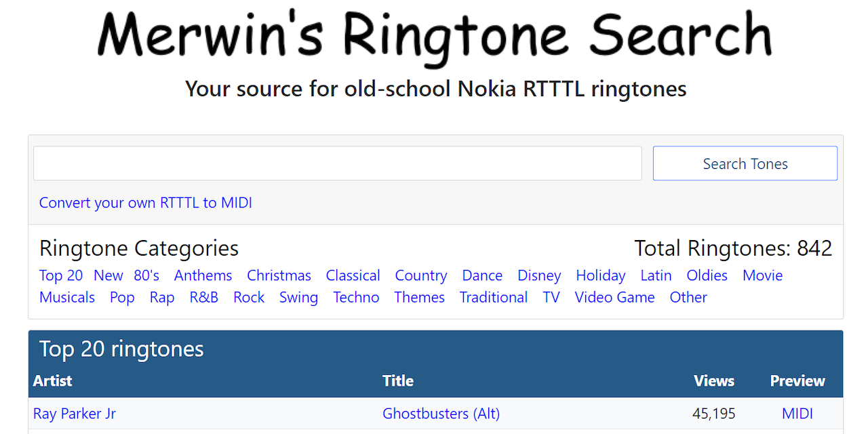Open the RTTTL to MIDI converter link
The height and width of the screenshot is (434, 868).
(145, 202)
